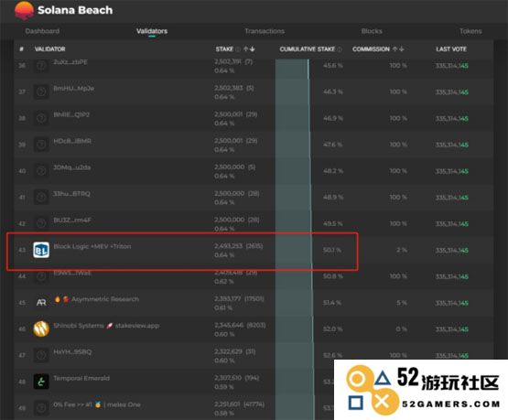Image resolution: width=508 pixels, height=420 pixels.
Task: Sort STAKE column ascending with up arrow
Action: 245,48
